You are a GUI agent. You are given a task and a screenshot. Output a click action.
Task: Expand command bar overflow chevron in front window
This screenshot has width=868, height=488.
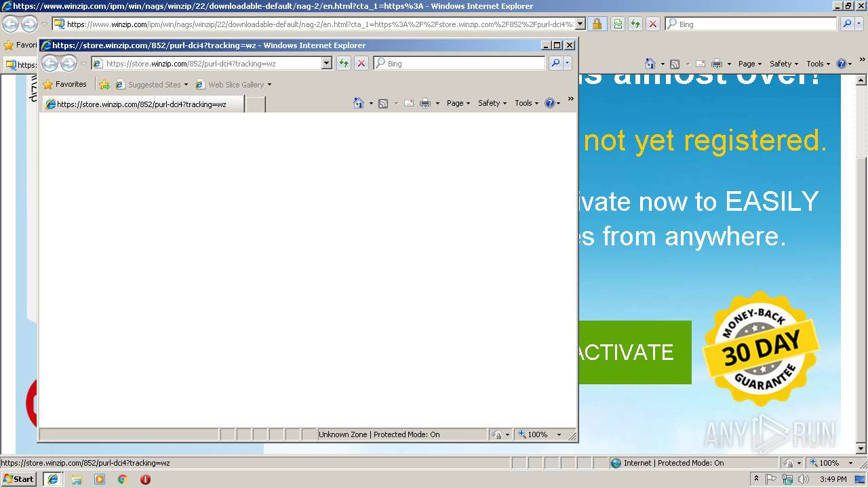(x=570, y=100)
